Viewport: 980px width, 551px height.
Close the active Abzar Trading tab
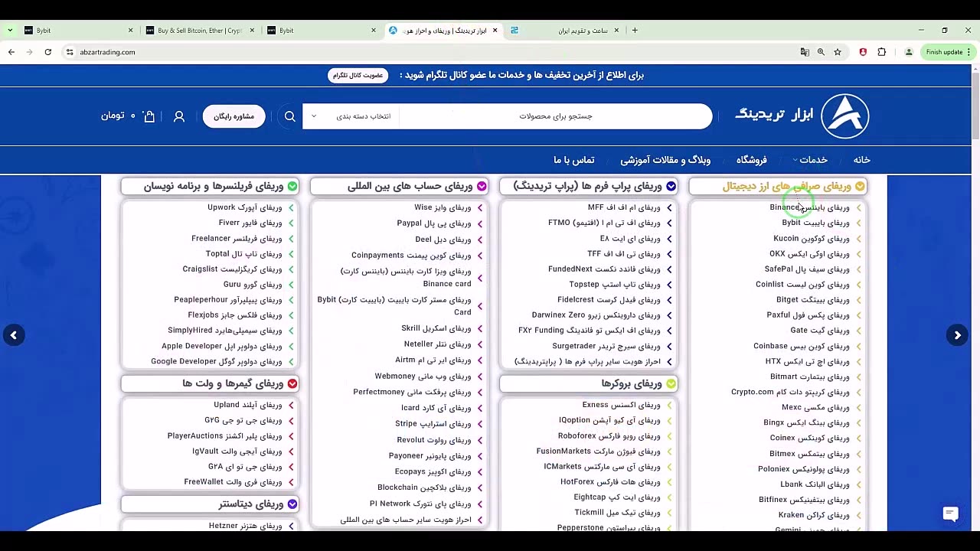(x=495, y=31)
